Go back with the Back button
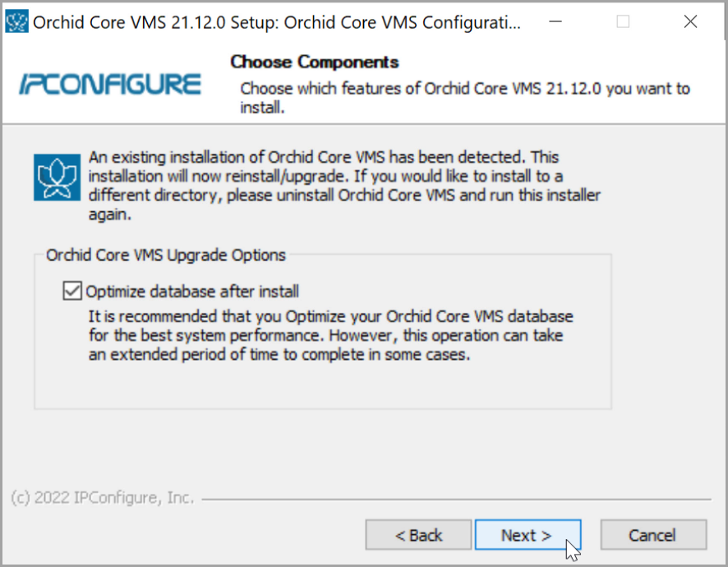728x567 pixels. [418, 535]
